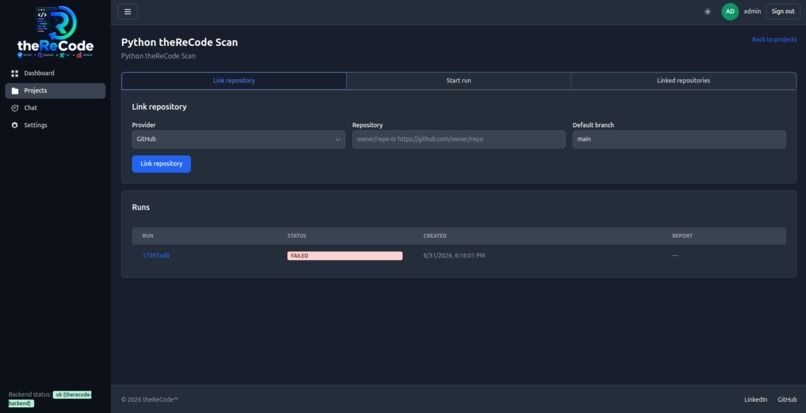
Task: Click the hamburger menu toggle button
Action: click(x=127, y=12)
